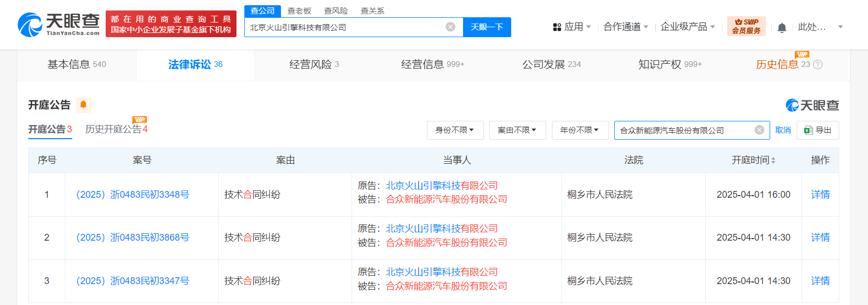
Task: Clear the main search box text
Action: 450,27
